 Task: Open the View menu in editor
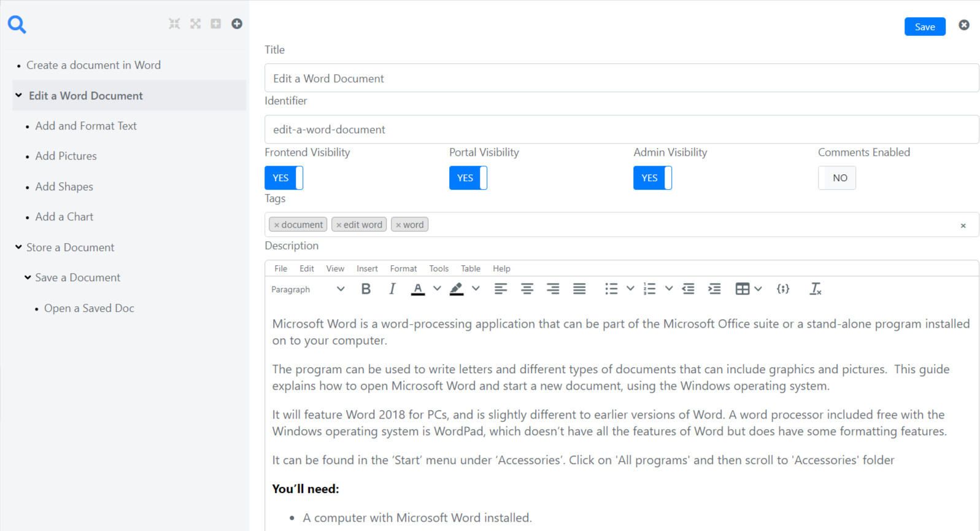tap(335, 269)
